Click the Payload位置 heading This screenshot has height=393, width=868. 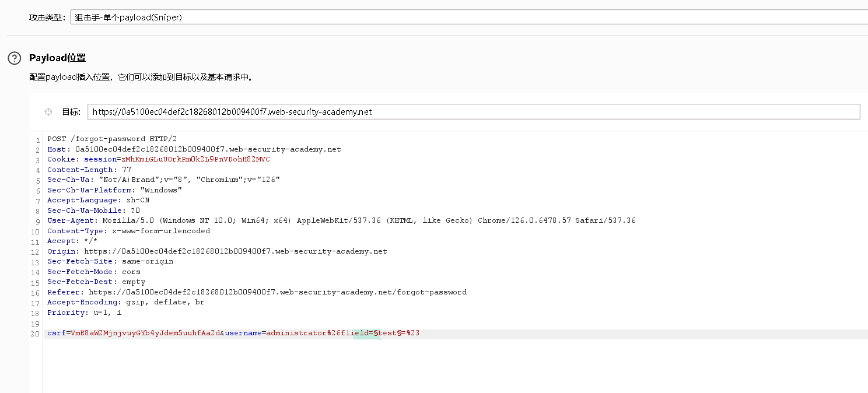pyautogui.click(x=57, y=58)
